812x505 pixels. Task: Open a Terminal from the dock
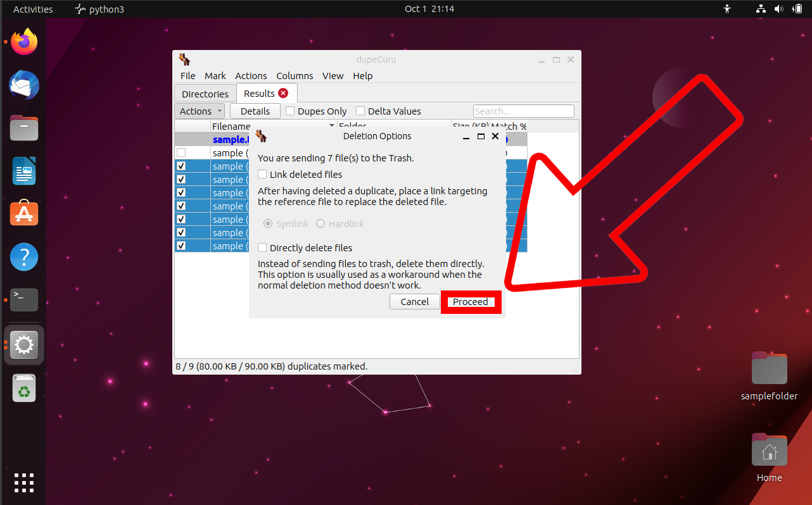[x=23, y=299]
